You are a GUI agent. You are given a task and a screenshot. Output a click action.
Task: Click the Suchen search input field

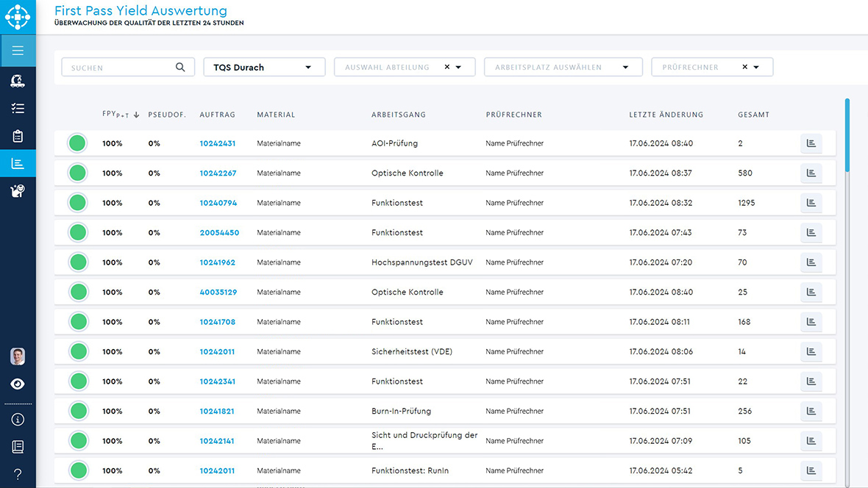point(118,68)
